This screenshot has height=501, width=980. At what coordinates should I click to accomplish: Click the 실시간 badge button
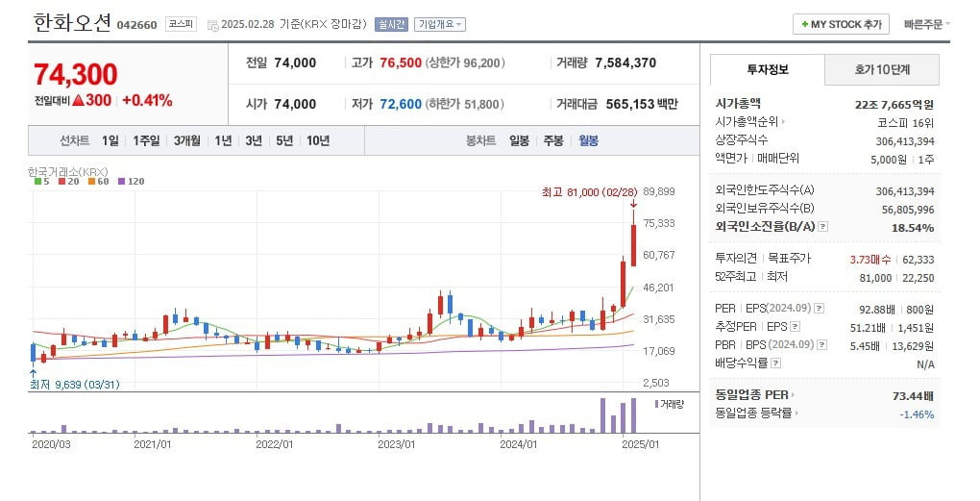click(x=391, y=24)
